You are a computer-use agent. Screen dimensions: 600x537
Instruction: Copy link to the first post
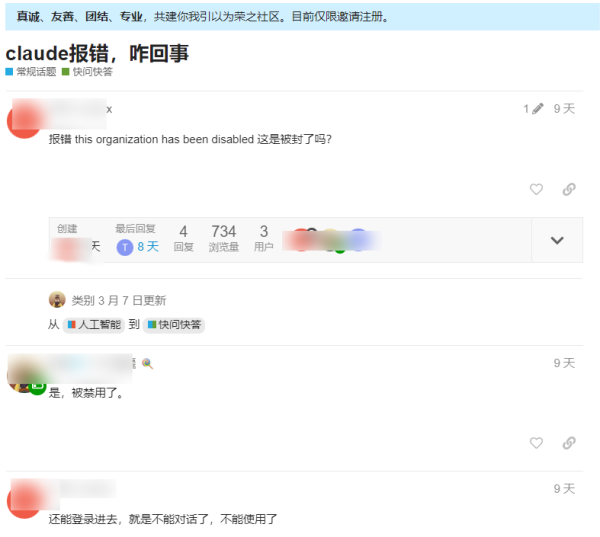coord(569,189)
